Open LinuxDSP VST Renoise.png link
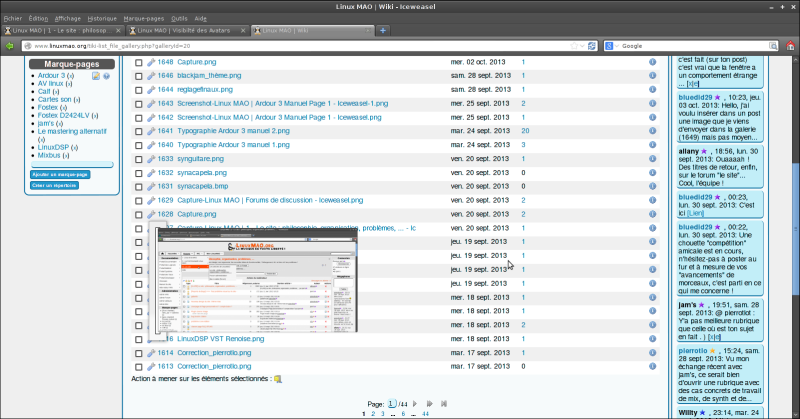The width and height of the screenshot is (800, 419). 220,339
